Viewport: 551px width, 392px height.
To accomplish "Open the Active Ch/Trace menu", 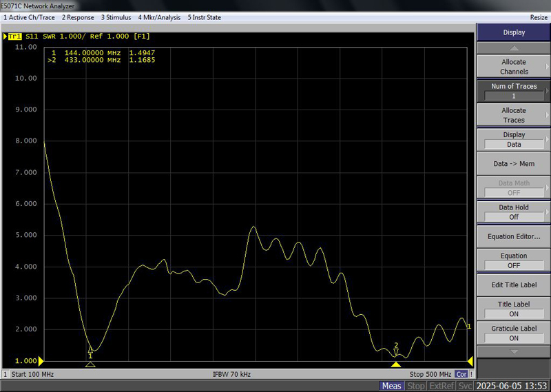I will pos(29,18).
